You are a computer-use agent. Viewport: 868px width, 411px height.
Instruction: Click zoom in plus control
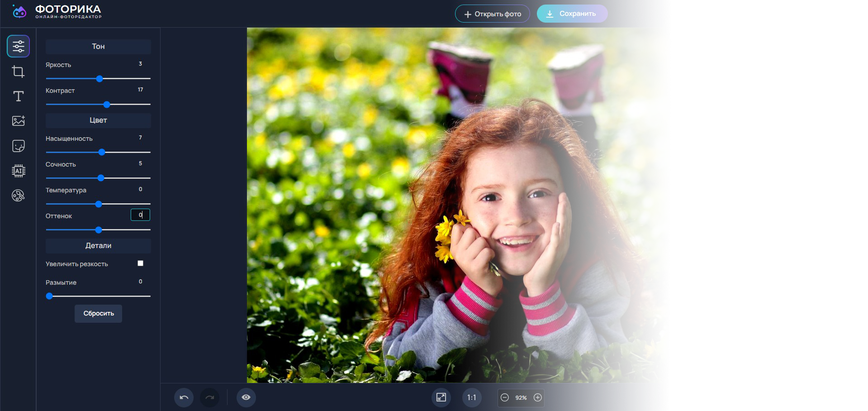538,398
